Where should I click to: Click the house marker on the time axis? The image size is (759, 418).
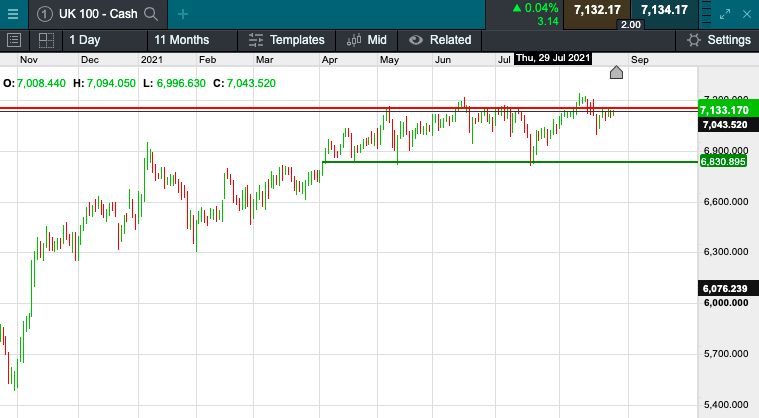(616, 73)
